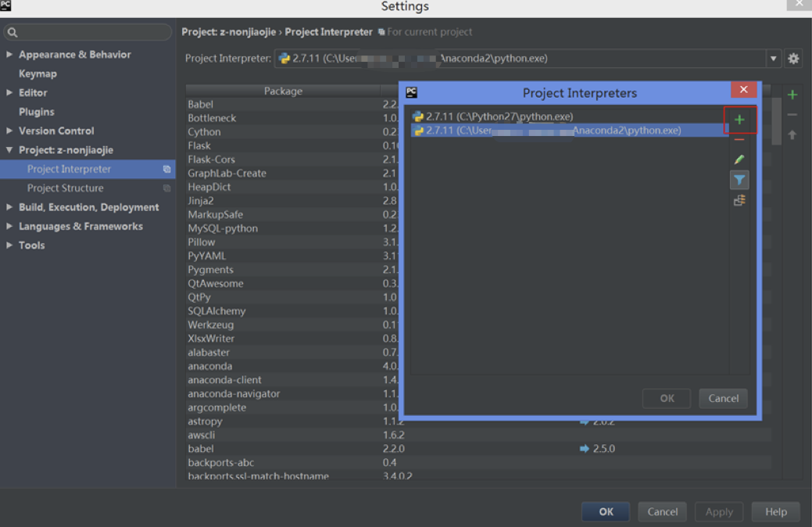This screenshot has width=812, height=527.
Task: Select Keymap in settings tree
Action: [38, 73]
